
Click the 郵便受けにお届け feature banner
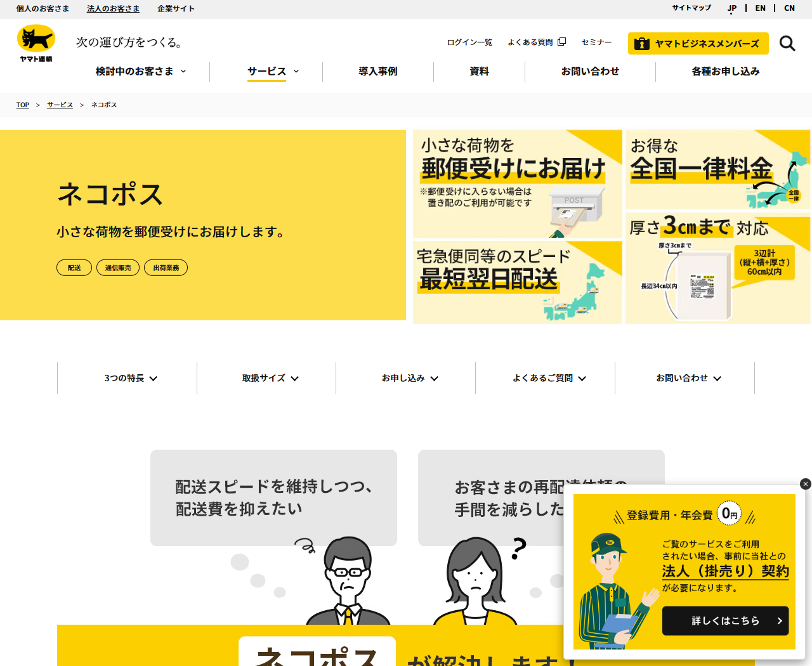tap(518, 184)
